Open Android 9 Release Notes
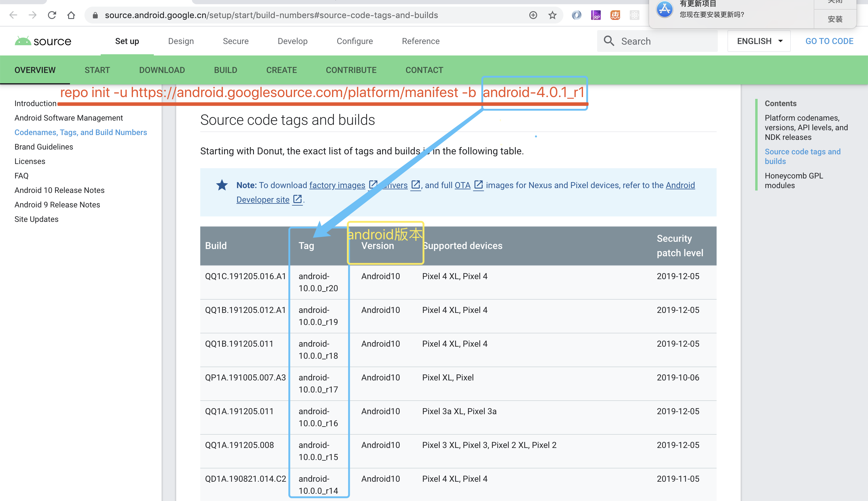Image resolution: width=868 pixels, height=501 pixels. (57, 204)
